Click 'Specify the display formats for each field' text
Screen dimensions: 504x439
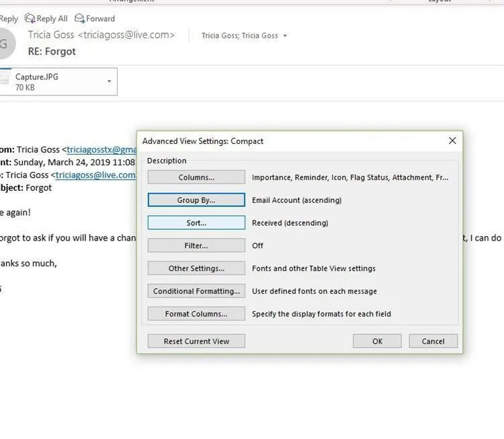coord(321,314)
